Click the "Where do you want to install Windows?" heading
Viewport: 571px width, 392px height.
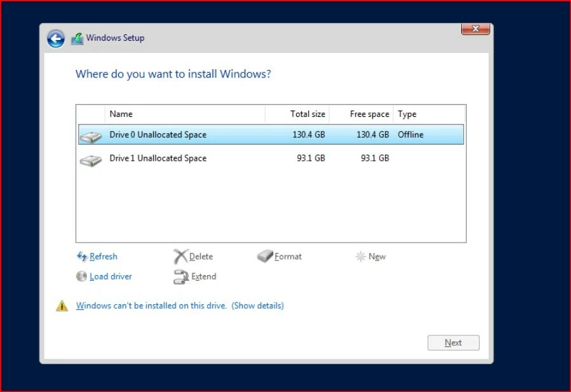click(x=173, y=74)
